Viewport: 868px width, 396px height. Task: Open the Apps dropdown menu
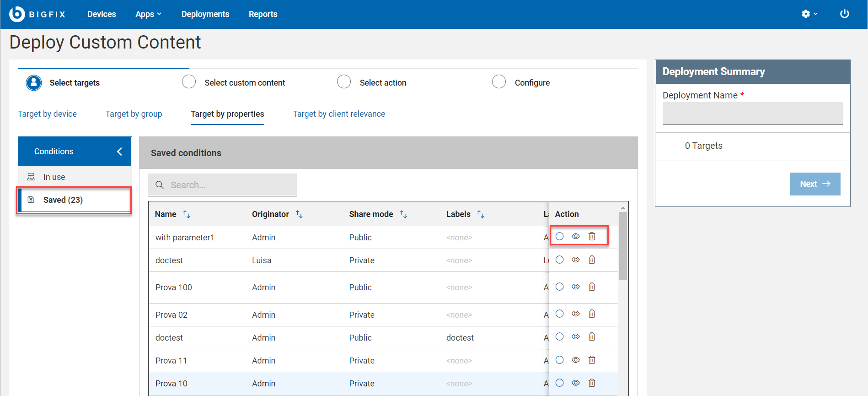point(148,14)
